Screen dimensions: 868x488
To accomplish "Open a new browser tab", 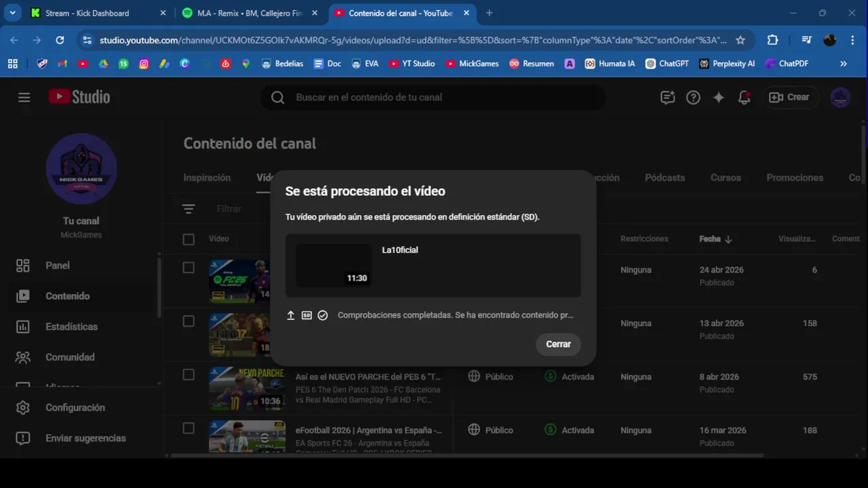I will pos(489,13).
